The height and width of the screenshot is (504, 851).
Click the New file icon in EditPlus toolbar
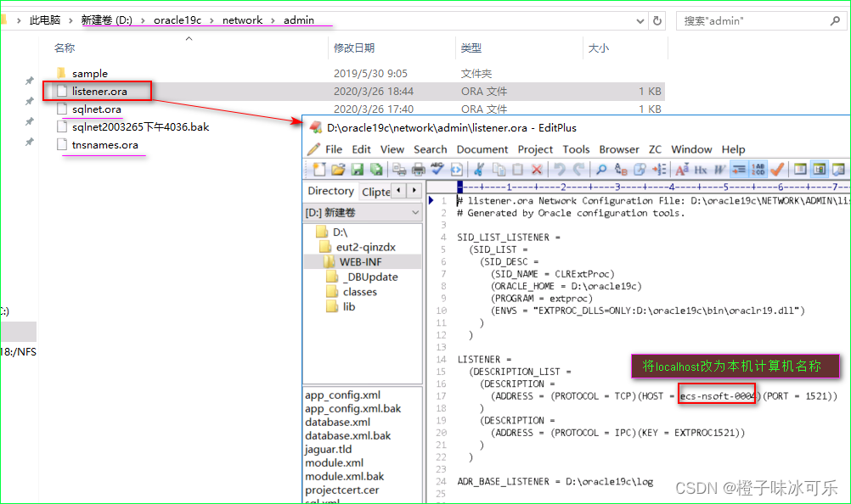(319, 170)
